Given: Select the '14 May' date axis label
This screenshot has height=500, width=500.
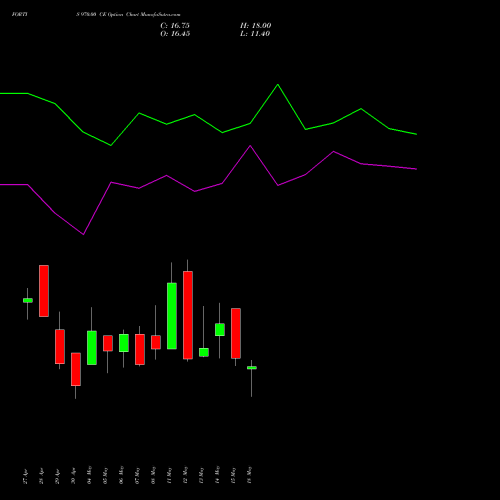Looking at the screenshot, I should [x=218, y=475].
